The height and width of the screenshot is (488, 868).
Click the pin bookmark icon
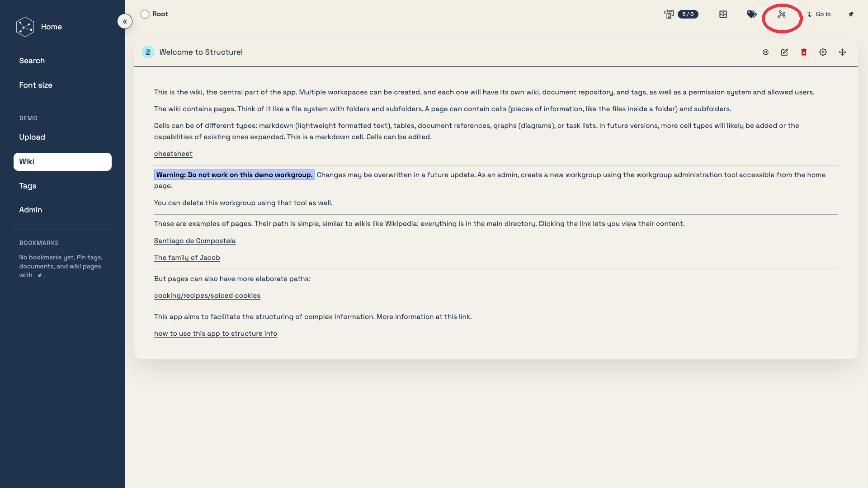point(851,14)
